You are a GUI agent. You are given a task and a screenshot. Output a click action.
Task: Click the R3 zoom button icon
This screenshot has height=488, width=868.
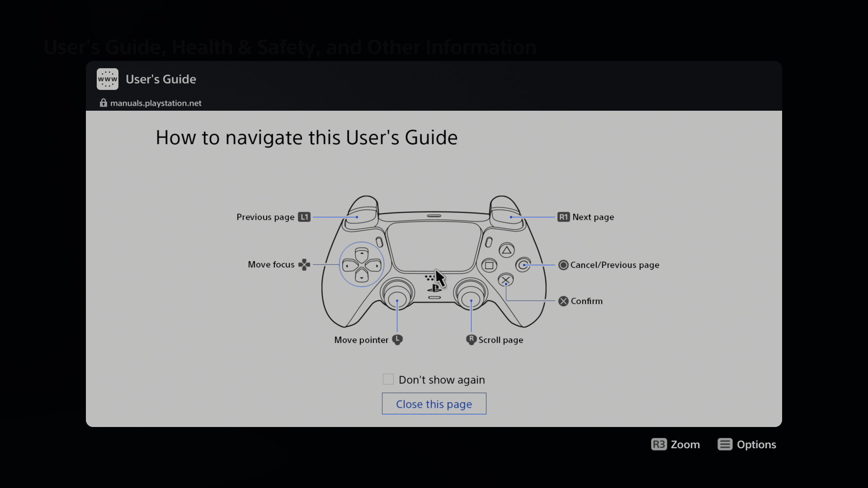pos(659,445)
